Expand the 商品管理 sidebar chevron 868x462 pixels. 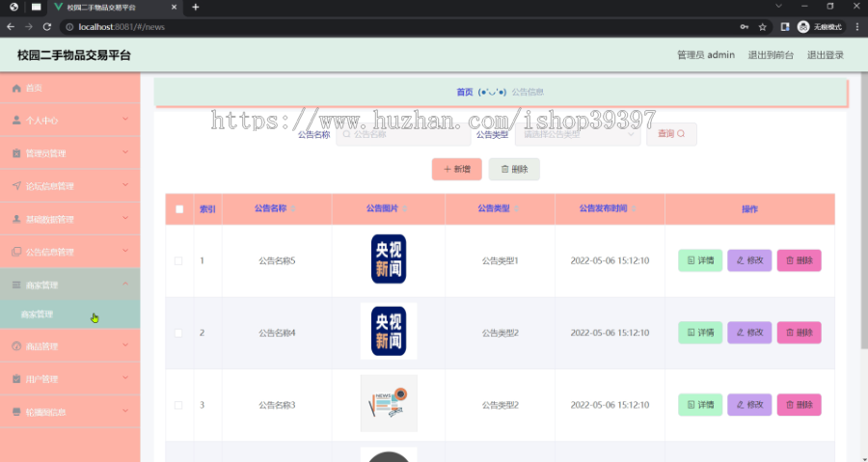125,345
